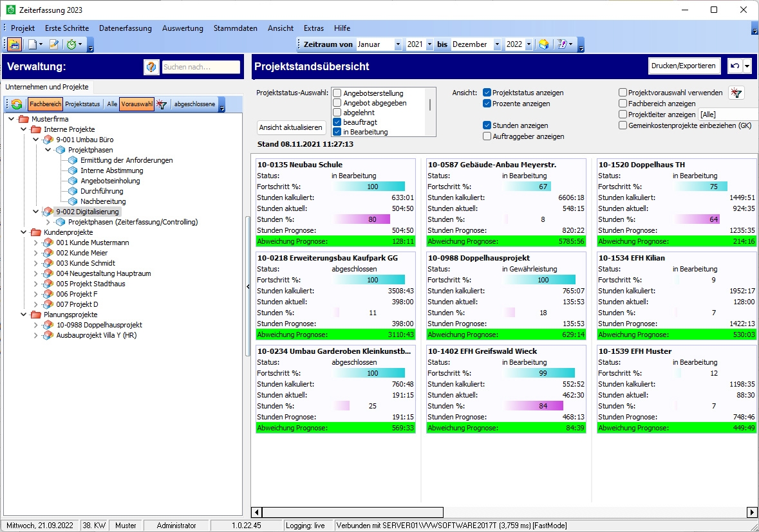The image size is (759, 532).
Task: Click the Interne Projekte folder icon
Action: (x=36, y=129)
